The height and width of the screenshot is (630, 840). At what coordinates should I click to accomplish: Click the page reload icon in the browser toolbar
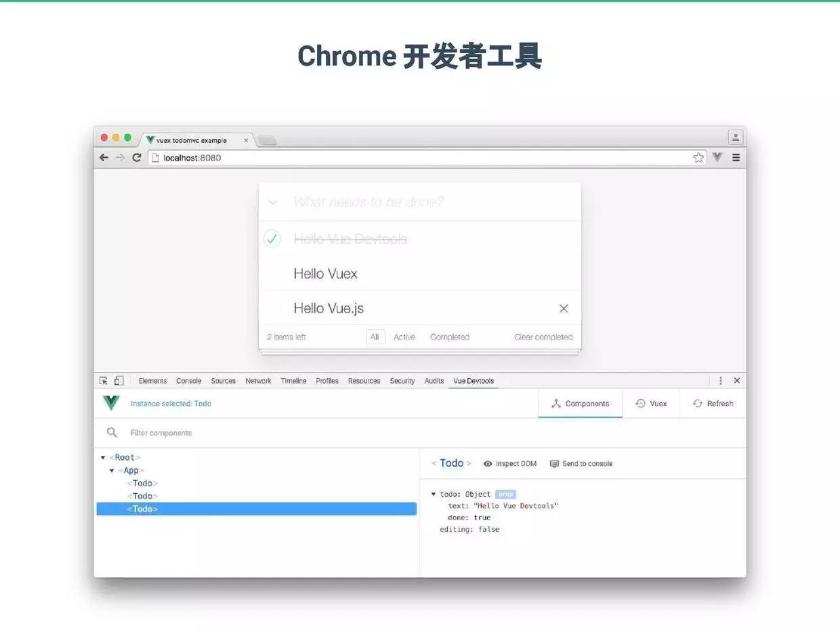138,157
